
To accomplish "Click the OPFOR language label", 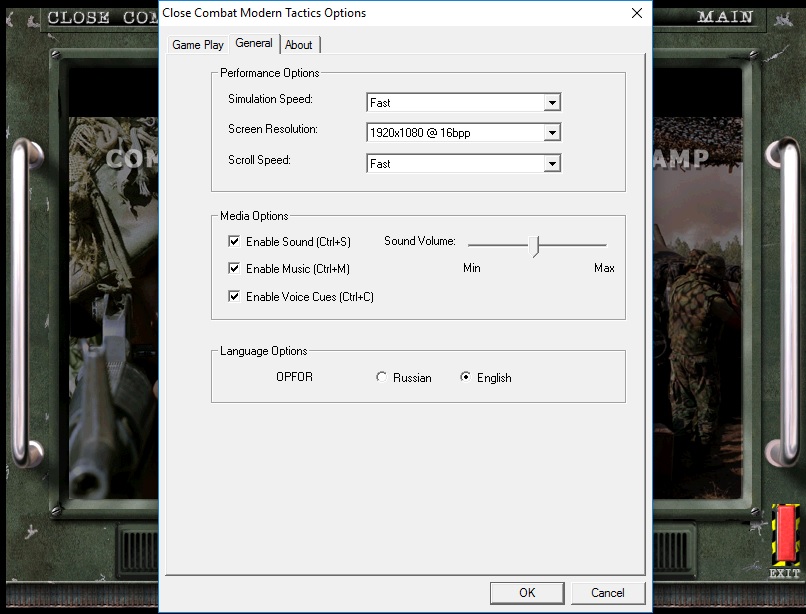I will click(295, 377).
